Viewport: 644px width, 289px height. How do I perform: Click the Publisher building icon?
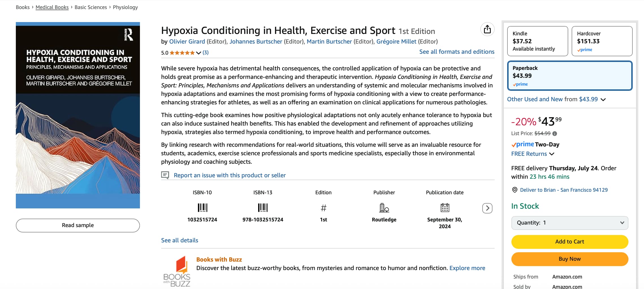pyautogui.click(x=384, y=208)
